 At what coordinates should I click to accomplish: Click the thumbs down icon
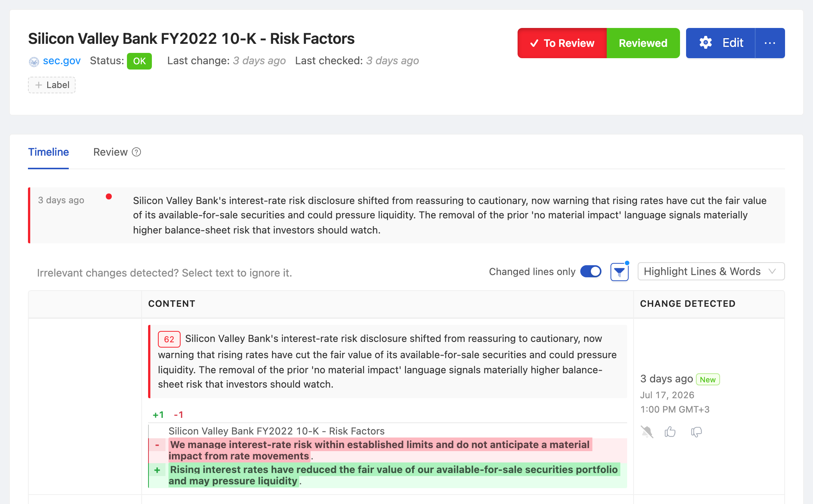[696, 431]
